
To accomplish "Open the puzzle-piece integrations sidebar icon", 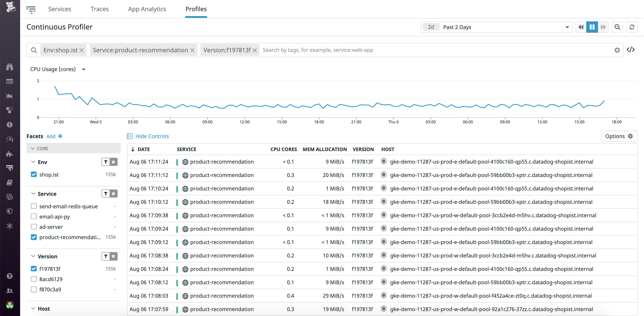I will pos(9,154).
